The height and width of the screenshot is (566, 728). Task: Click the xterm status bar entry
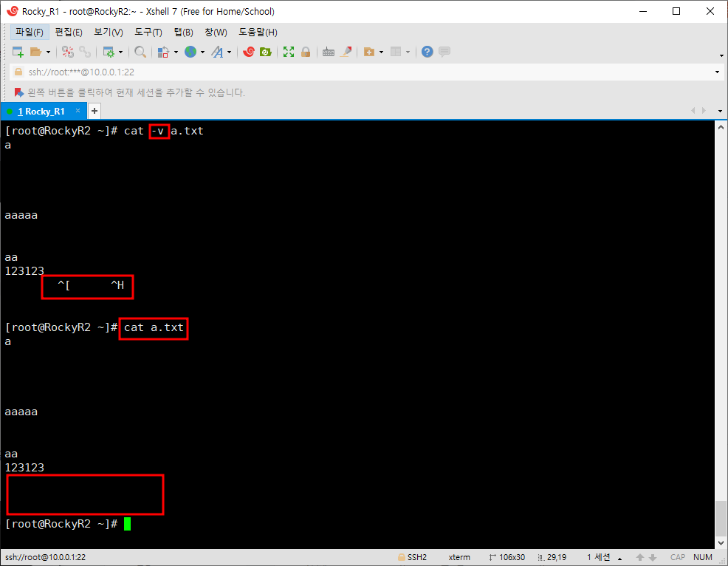[459, 557]
